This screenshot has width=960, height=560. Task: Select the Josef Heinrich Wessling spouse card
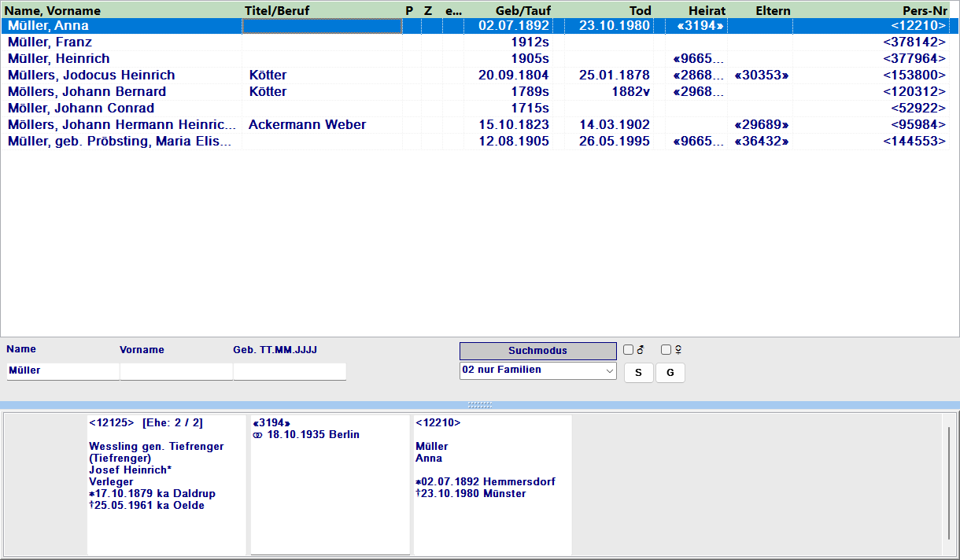point(166,484)
